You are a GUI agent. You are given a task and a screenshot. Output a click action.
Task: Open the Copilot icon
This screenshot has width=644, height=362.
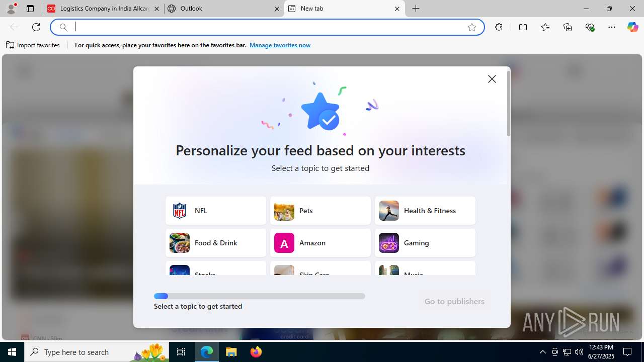point(632,27)
